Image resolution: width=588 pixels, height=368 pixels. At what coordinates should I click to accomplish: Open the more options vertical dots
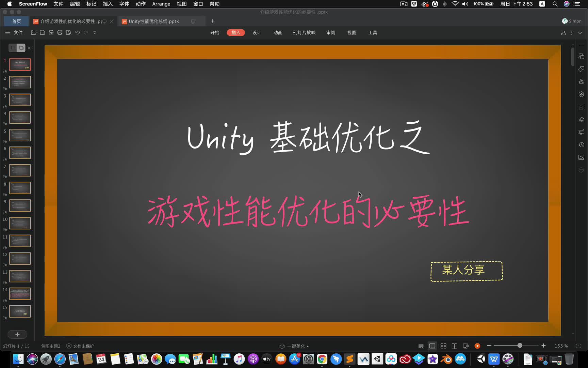[x=572, y=33]
